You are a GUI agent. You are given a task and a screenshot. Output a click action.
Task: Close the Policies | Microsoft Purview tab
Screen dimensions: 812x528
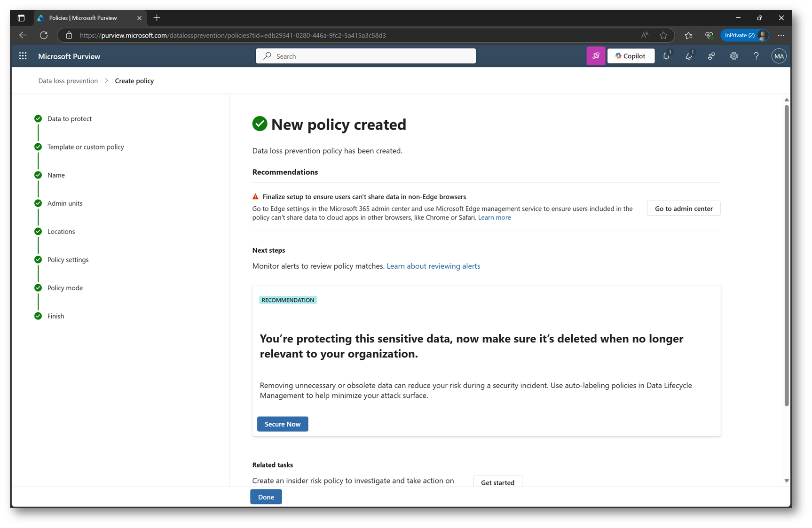pos(139,18)
